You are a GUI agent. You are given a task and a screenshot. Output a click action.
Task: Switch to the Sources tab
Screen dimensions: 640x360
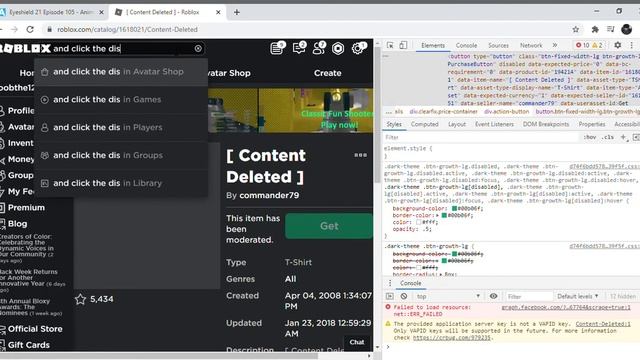point(498,45)
